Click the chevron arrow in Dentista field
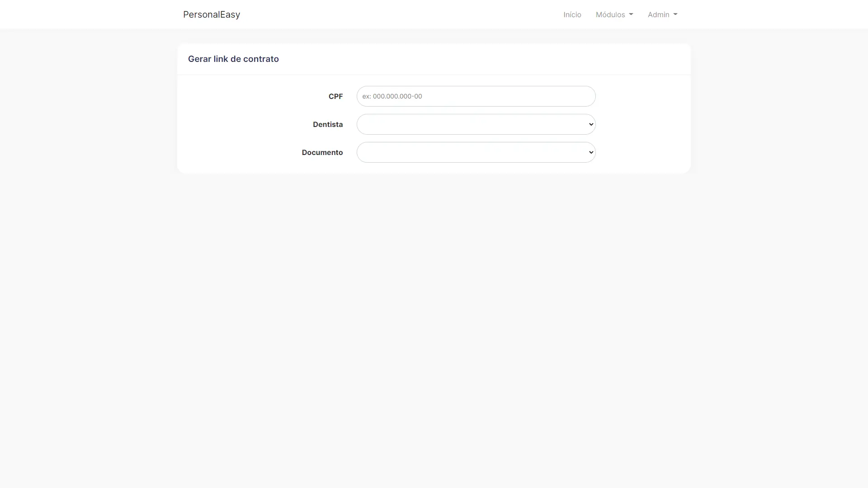868x488 pixels. coord(591,124)
